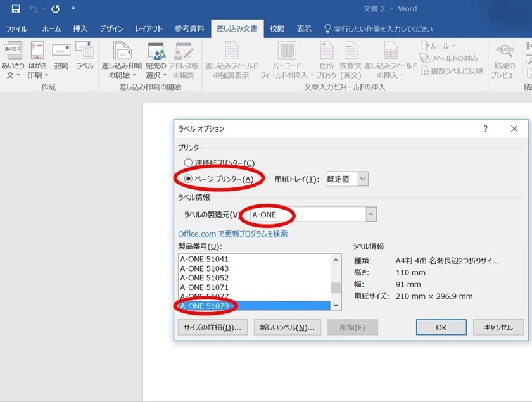Select A-ONE 51052 in product list

[255, 278]
